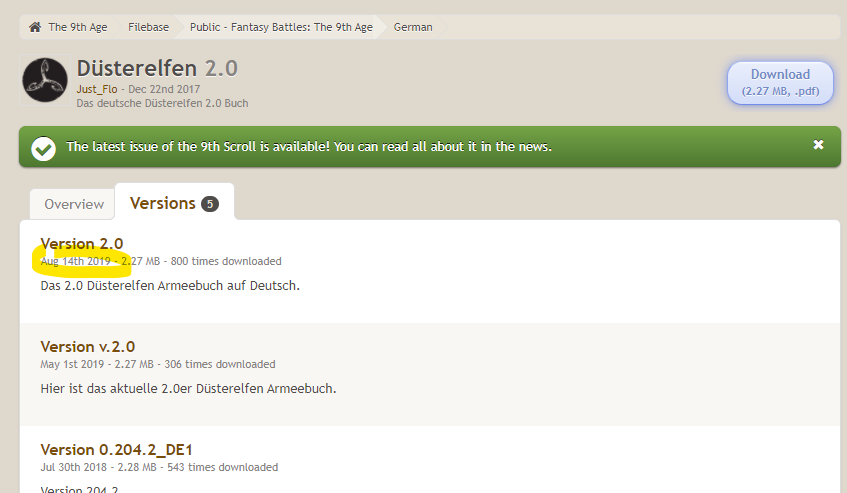Click the Download 2.27 MB pdf button

pos(780,82)
